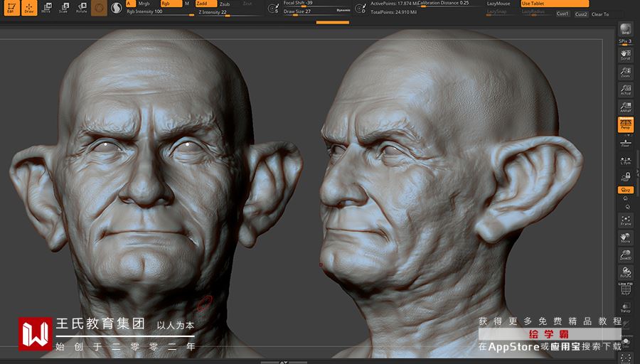Screen dimensions: 640x364
Task: Toggle L.Sym local symmetry
Action: pyautogui.click(x=625, y=161)
